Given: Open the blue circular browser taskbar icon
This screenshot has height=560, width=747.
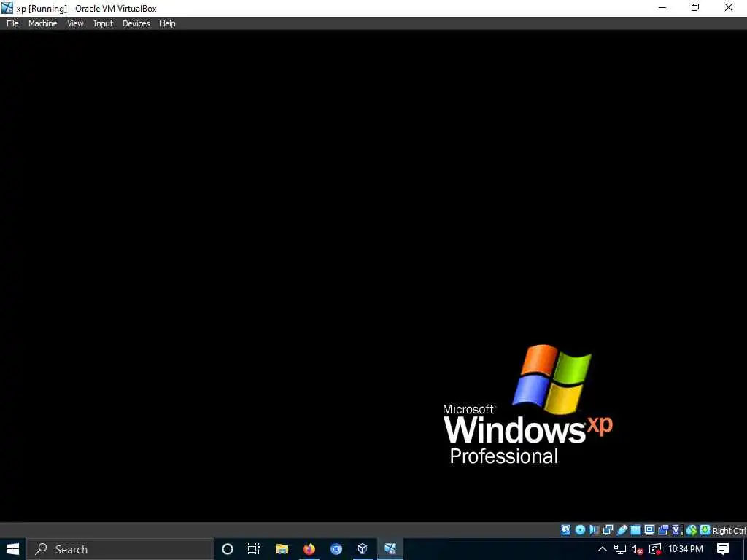Looking at the screenshot, I should (336, 549).
